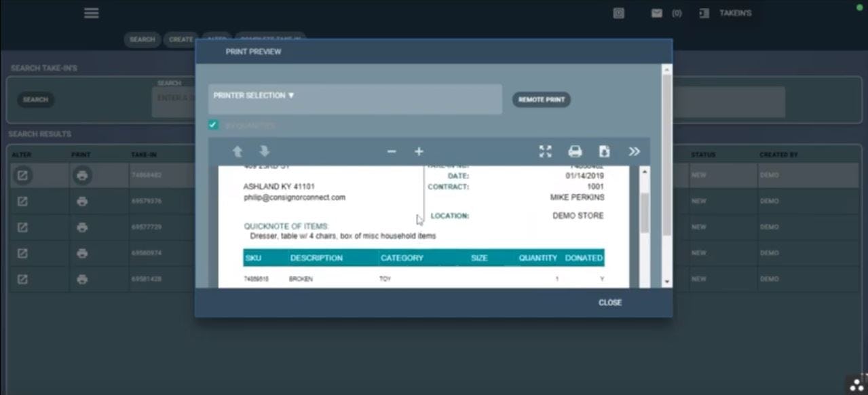Open the PRINTER SELECTION dropdown
The image size is (868, 395).
253,96
